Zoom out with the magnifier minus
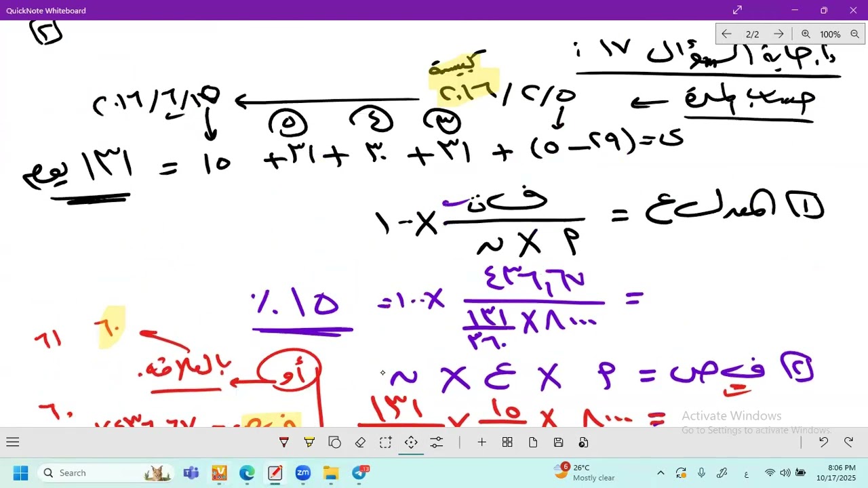 854,34
